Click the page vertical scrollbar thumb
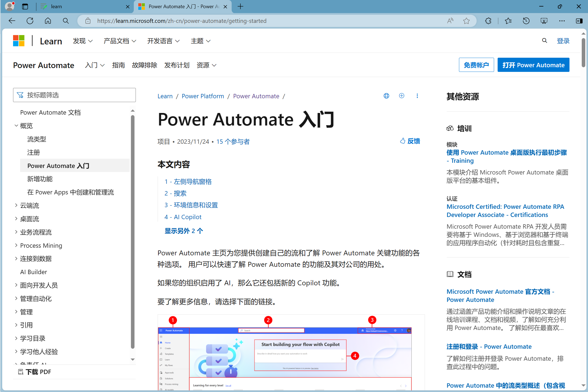 tap(583, 52)
